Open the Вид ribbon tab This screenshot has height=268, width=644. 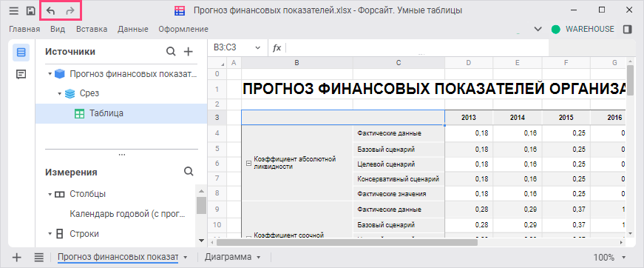pyautogui.click(x=58, y=29)
